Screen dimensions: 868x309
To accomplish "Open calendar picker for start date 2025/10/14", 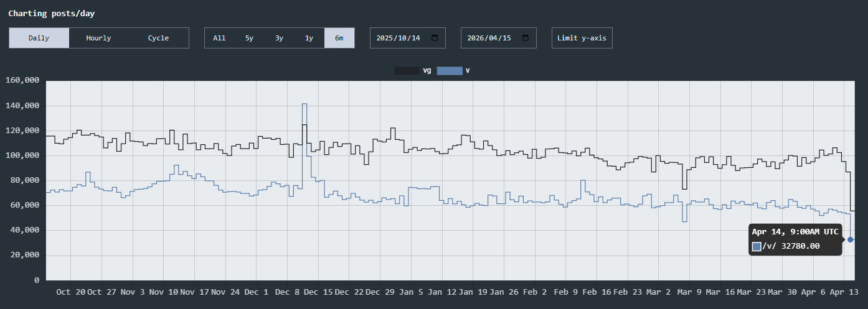I will point(435,38).
